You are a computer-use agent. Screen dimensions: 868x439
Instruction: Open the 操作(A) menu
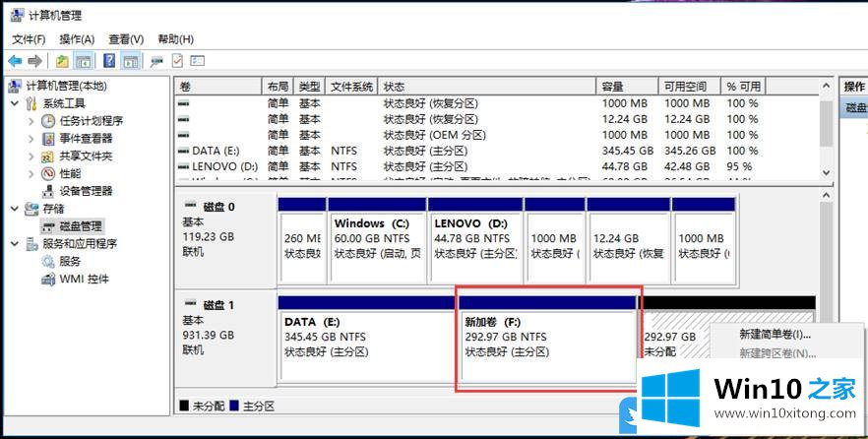[x=77, y=39]
